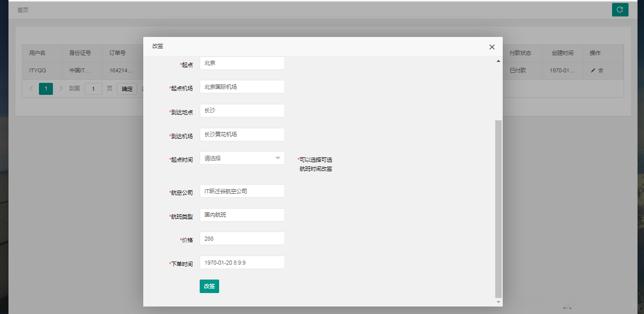Image resolution: width=644 pixels, height=314 pixels.
Task: Select page 1 in the pagination bar
Action: pyautogui.click(x=46, y=88)
